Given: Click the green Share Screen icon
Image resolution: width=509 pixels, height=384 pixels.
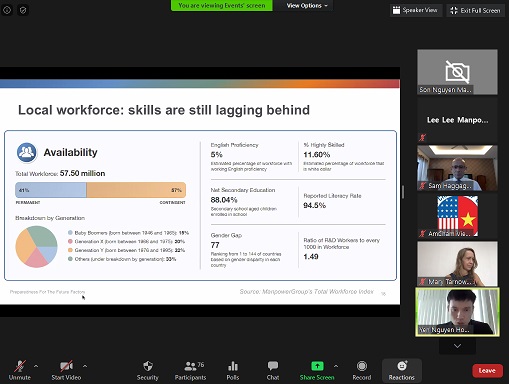Looking at the screenshot, I should tap(317, 366).
